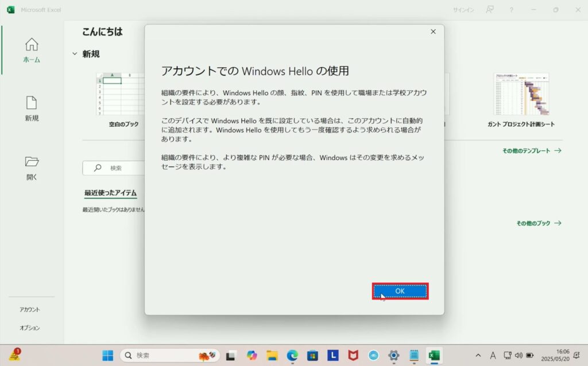Open Task View on the taskbar
Screen dimensions: 588x366
tap(231, 356)
